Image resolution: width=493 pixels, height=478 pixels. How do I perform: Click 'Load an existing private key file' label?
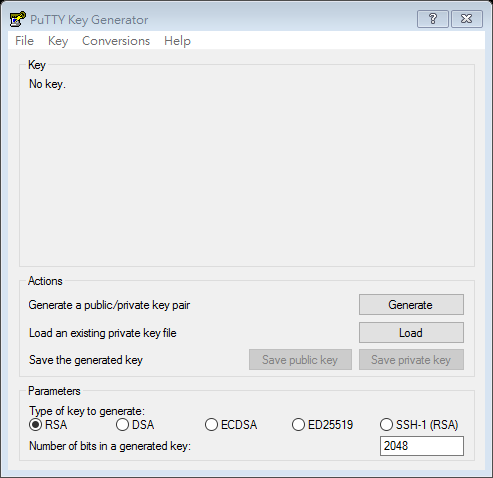coord(102,333)
